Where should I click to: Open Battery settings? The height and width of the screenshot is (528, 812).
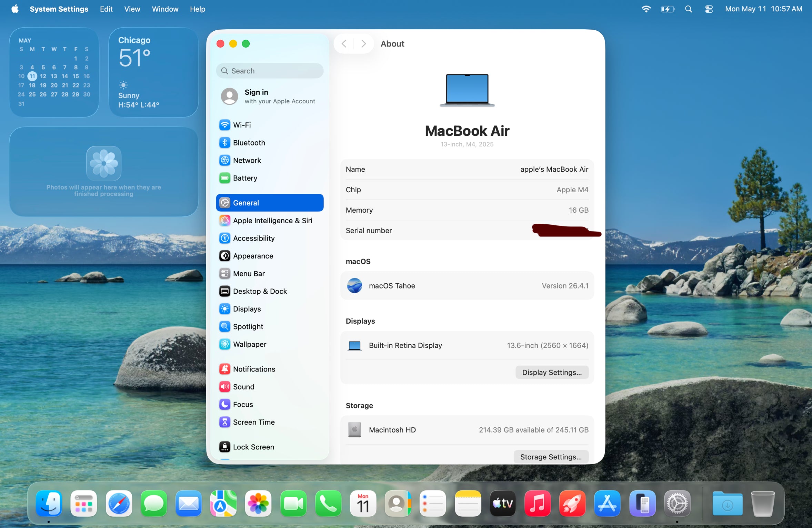(270, 178)
